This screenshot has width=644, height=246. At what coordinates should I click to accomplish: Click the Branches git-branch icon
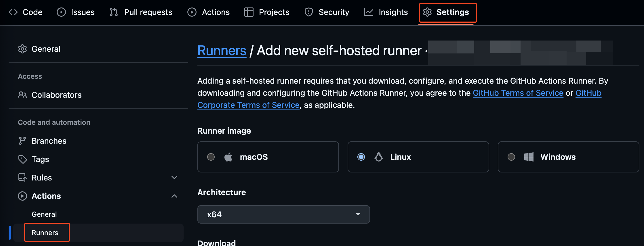click(22, 141)
